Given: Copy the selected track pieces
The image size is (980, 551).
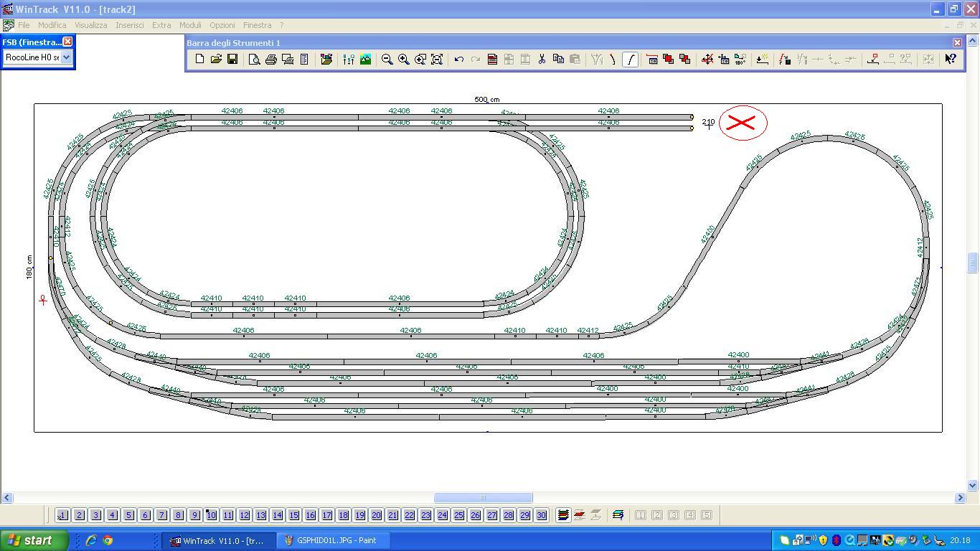Looking at the screenshot, I should click(x=558, y=60).
